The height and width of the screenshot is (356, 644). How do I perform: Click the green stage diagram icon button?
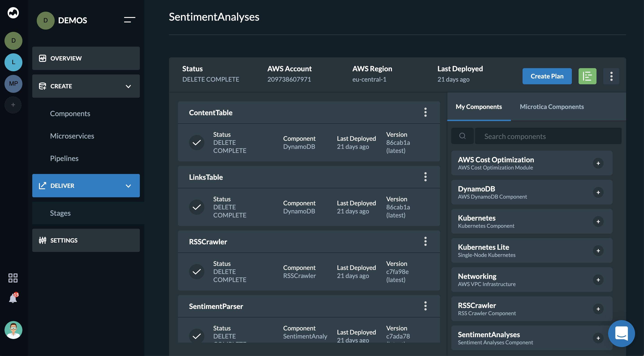tap(587, 76)
